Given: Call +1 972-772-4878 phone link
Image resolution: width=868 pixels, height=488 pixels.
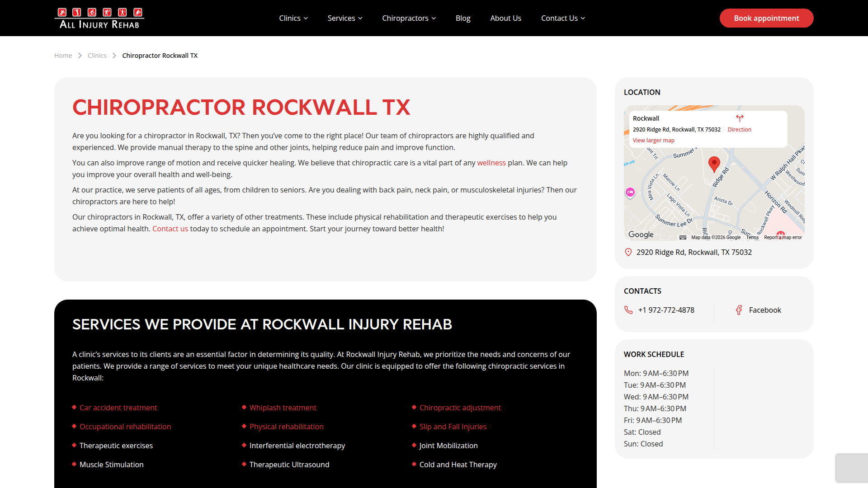Looking at the screenshot, I should tap(666, 310).
